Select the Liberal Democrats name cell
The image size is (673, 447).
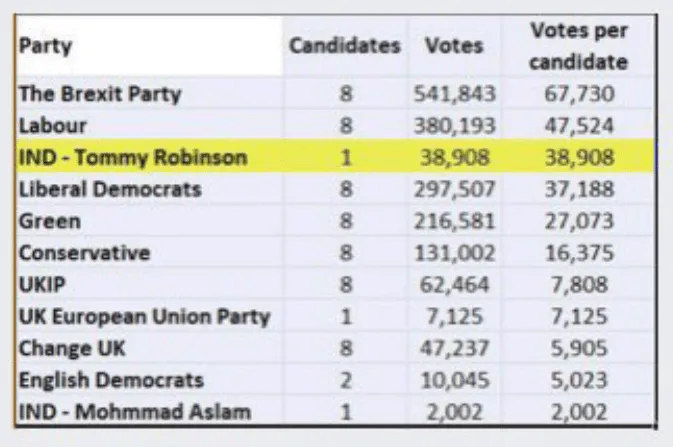(x=150, y=189)
